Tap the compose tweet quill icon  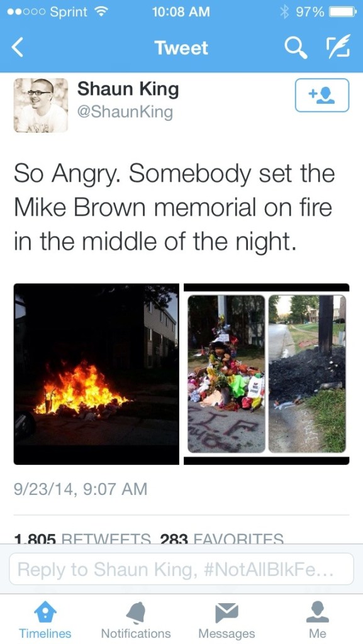click(338, 47)
